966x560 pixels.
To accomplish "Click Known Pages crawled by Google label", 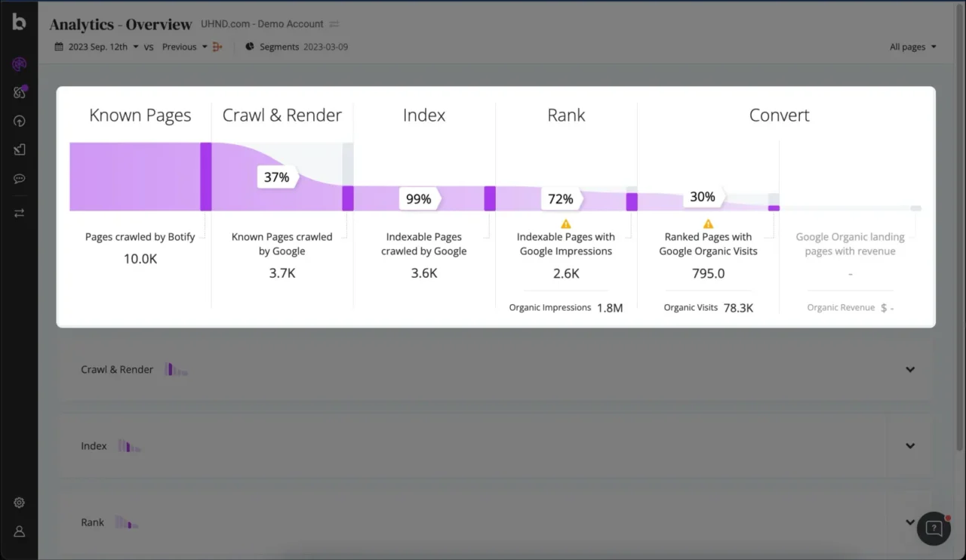I will coord(282,244).
